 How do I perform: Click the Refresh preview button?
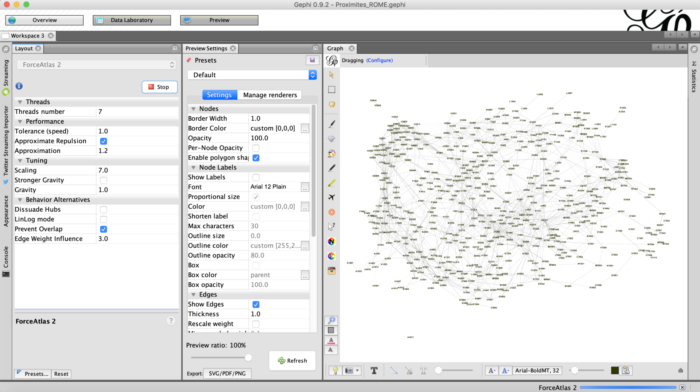292,361
